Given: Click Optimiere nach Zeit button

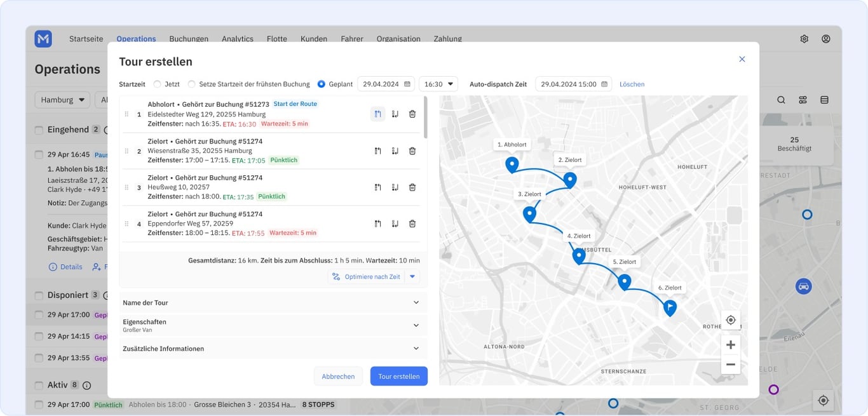Looking at the screenshot, I should pos(367,277).
